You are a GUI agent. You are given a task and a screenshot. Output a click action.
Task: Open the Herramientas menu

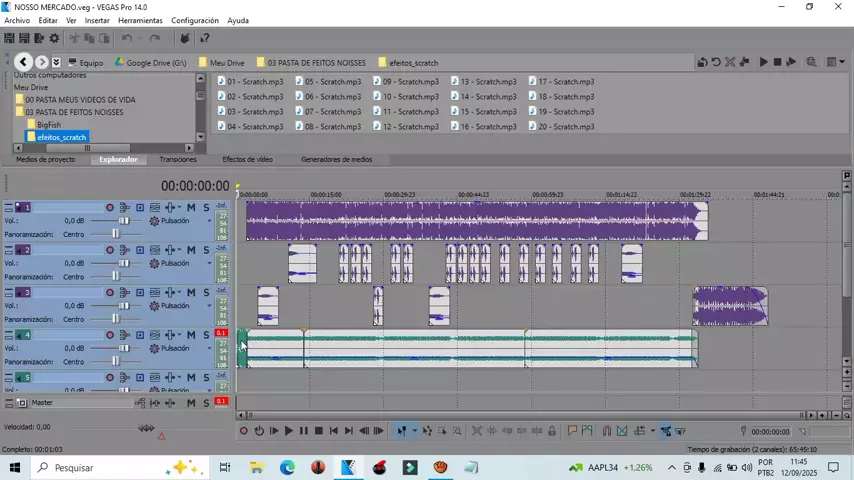[x=139, y=20]
